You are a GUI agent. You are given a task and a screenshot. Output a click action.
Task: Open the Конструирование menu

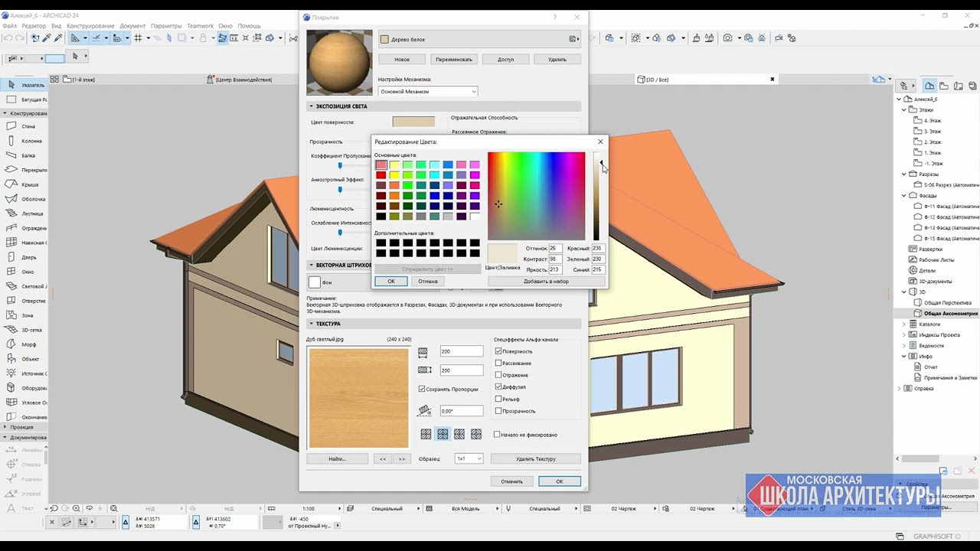90,26
